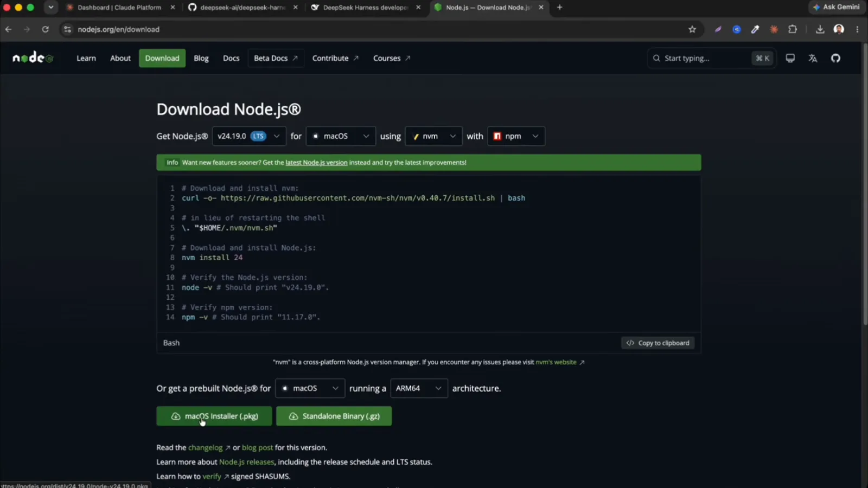Open Chrome three-dot menu
The image size is (868, 488).
click(857, 29)
